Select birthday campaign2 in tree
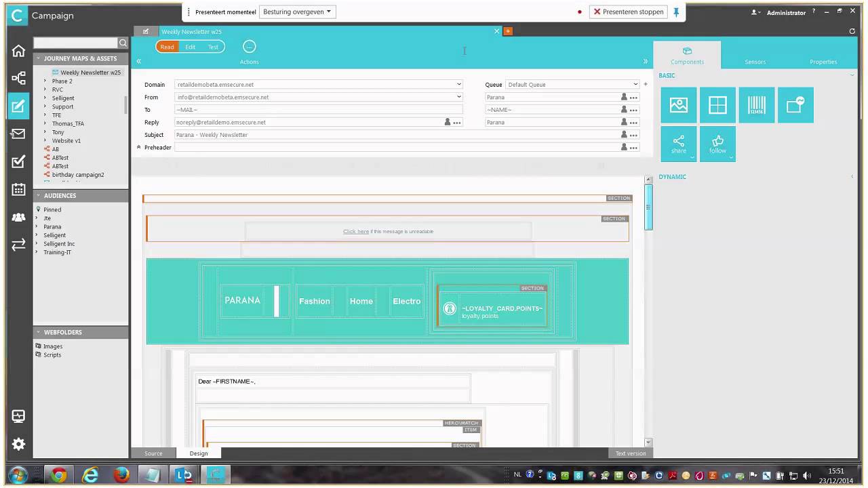 [x=78, y=175]
